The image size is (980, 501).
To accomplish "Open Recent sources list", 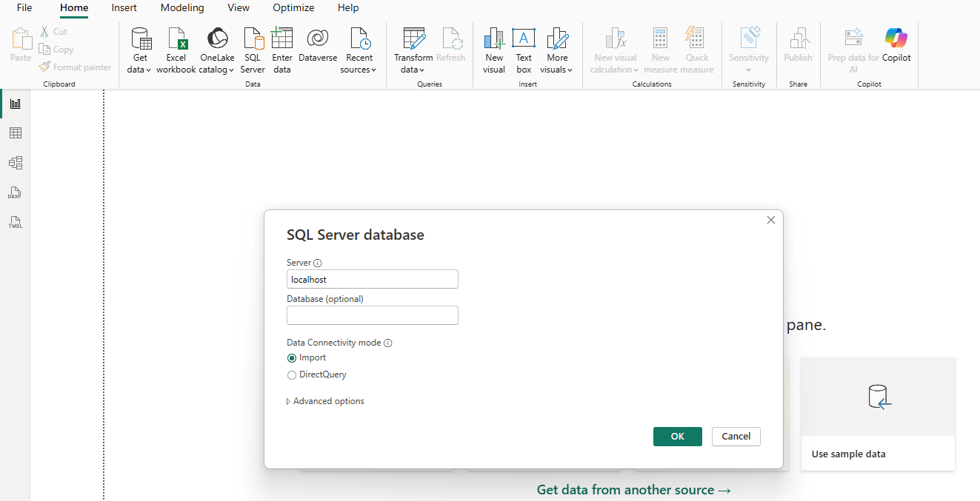I will (359, 50).
